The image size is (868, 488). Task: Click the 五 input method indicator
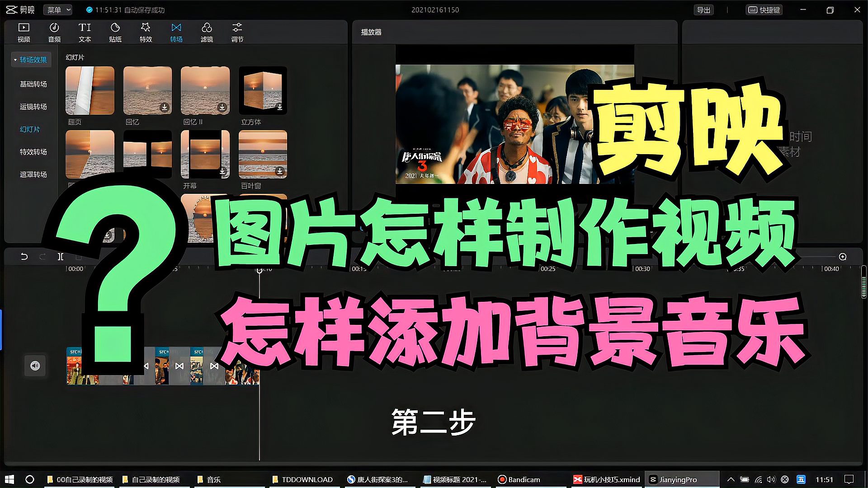click(801, 479)
